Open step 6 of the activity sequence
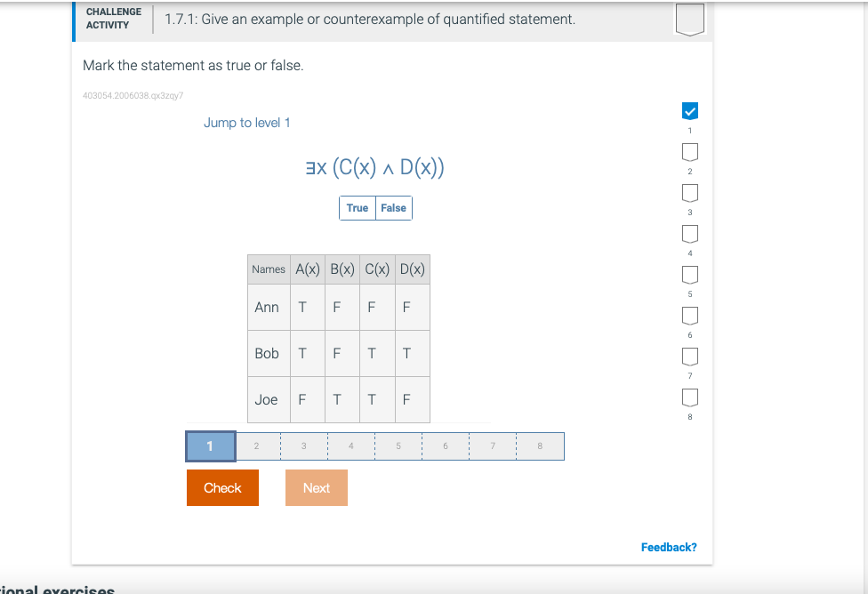The height and width of the screenshot is (594, 868). pyautogui.click(x=445, y=445)
